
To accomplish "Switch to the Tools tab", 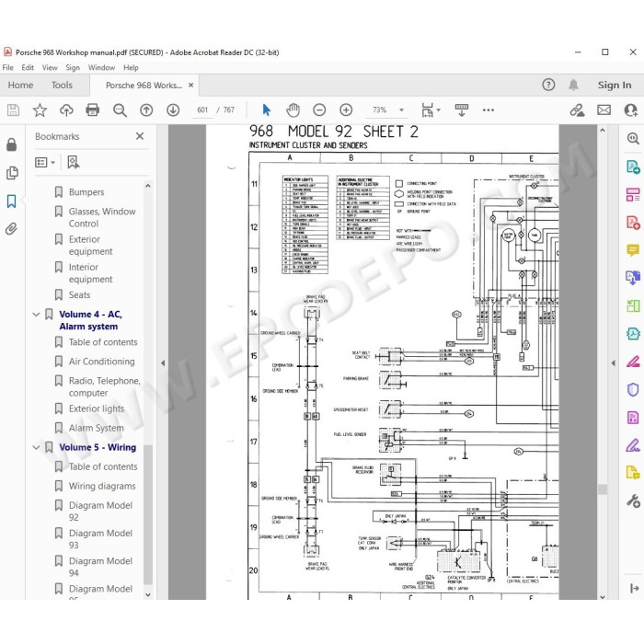I will point(62,85).
